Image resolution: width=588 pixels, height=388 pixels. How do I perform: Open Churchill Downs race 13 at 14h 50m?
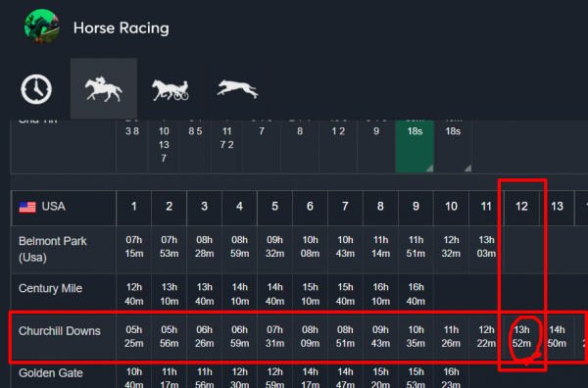[x=557, y=337]
